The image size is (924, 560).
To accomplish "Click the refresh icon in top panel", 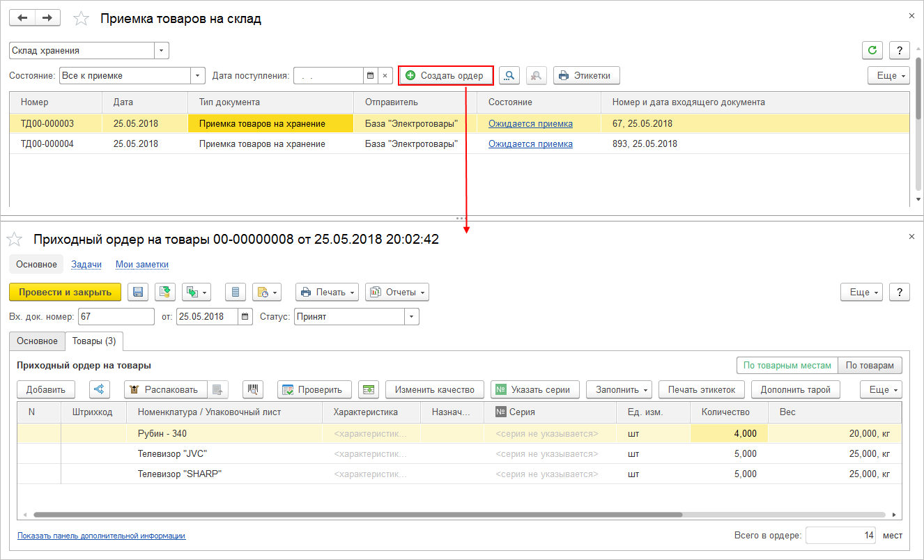I will pyautogui.click(x=872, y=51).
